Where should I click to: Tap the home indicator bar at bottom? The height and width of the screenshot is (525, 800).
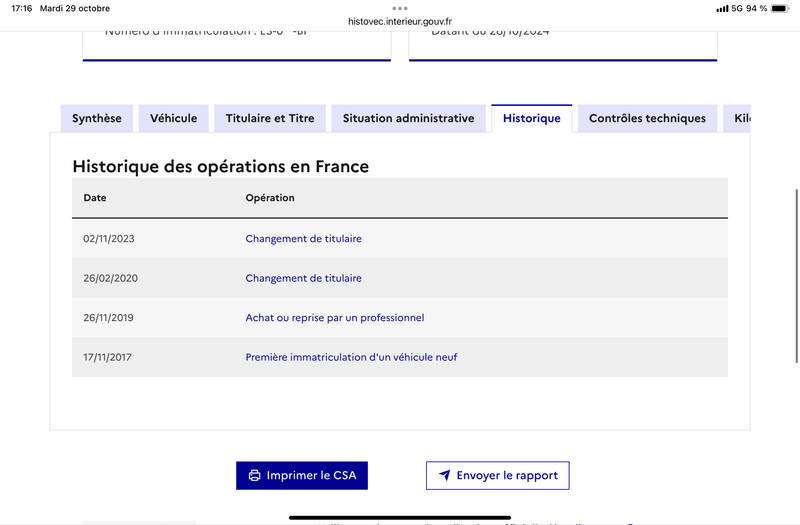(400, 517)
